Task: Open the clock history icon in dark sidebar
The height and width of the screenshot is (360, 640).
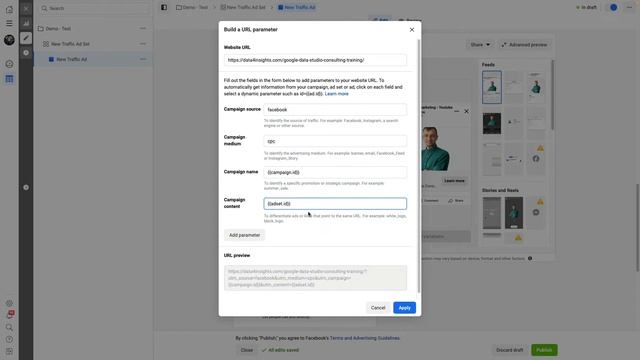Action: (x=26, y=53)
